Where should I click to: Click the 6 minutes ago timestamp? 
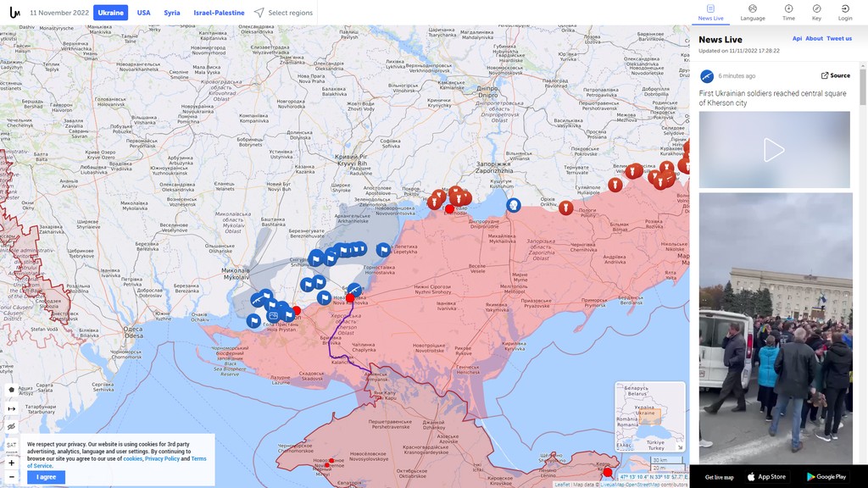coord(737,76)
